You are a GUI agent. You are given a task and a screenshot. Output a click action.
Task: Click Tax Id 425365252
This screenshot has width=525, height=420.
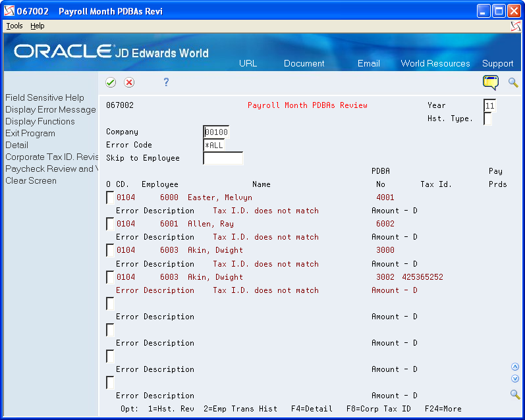click(x=422, y=277)
